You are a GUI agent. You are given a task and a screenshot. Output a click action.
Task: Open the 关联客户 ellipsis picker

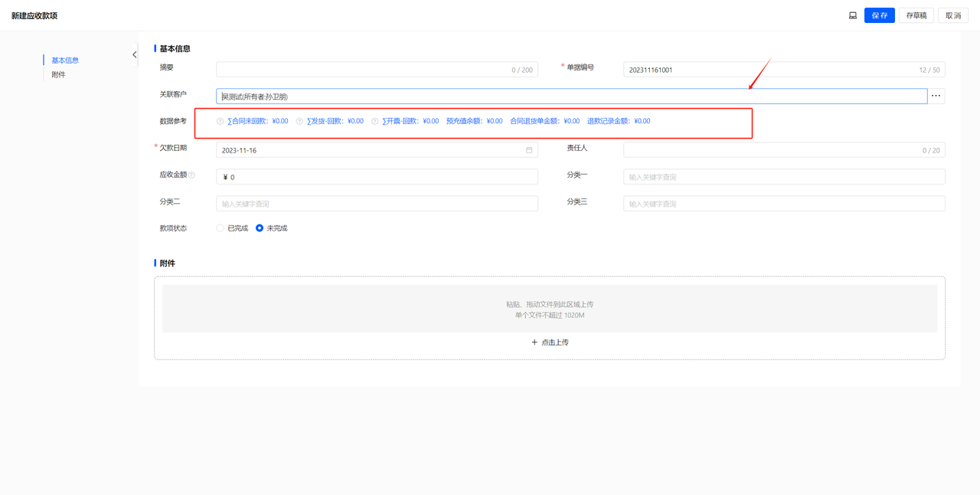(x=936, y=96)
